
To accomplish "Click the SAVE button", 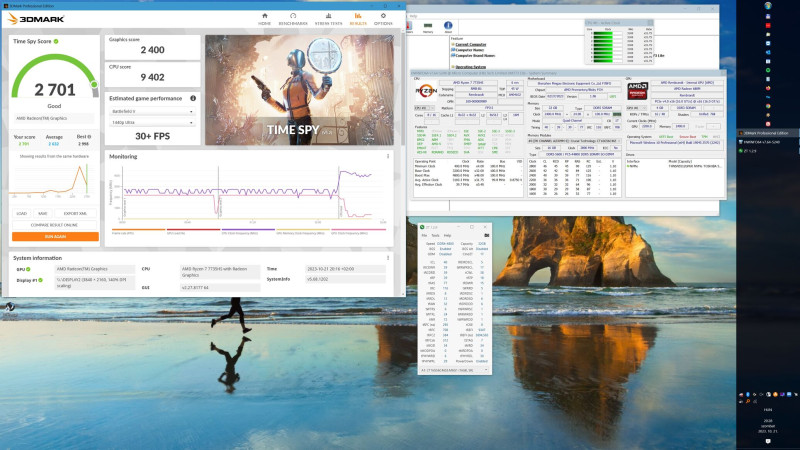I will pyautogui.click(x=43, y=213).
